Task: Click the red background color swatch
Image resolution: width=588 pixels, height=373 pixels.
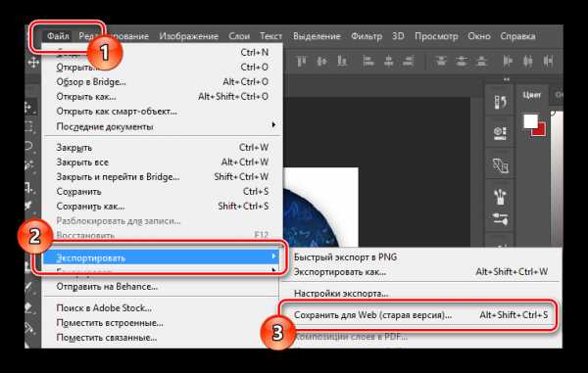Action: (x=539, y=130)
